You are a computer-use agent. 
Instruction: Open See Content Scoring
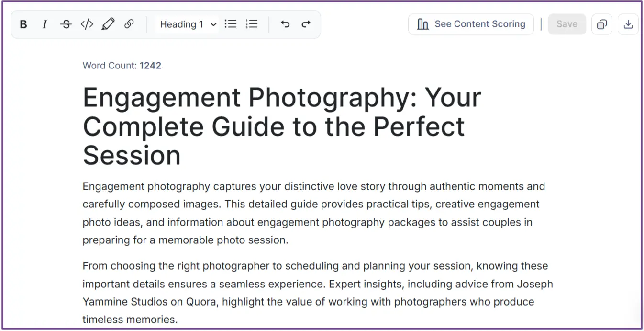480,24
